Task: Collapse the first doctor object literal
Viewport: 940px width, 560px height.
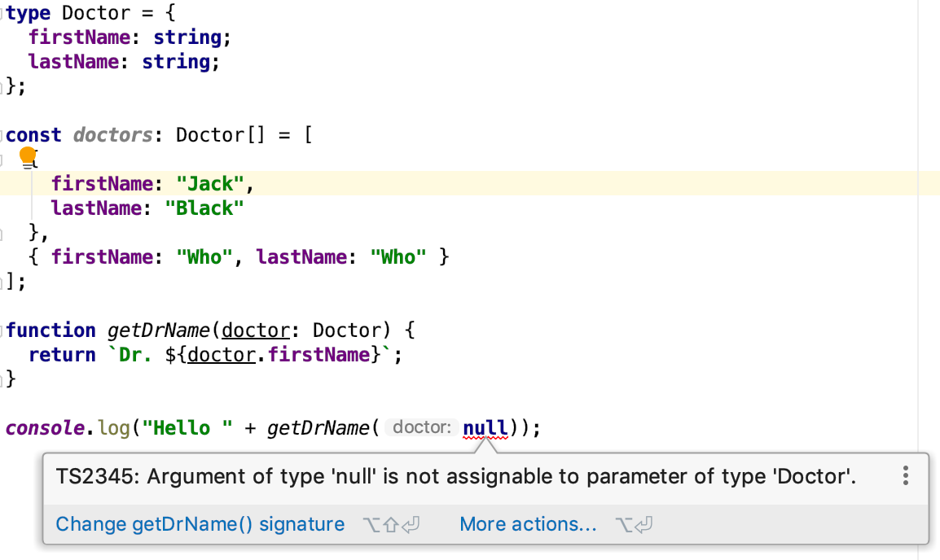Action: pyautogui.click(x=4, y=160)
